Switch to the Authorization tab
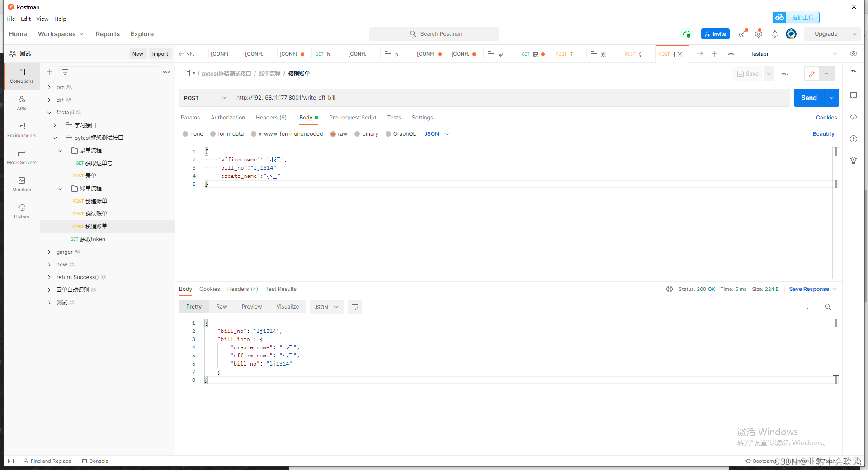Viewport: 868px width, 470px height. pyautogui.click(x=228, y=118)
